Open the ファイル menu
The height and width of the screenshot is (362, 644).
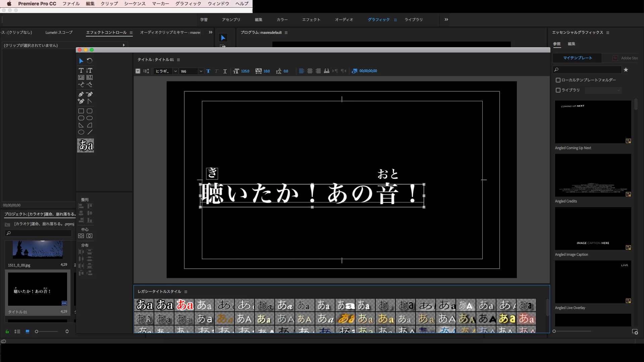(71, 4)
